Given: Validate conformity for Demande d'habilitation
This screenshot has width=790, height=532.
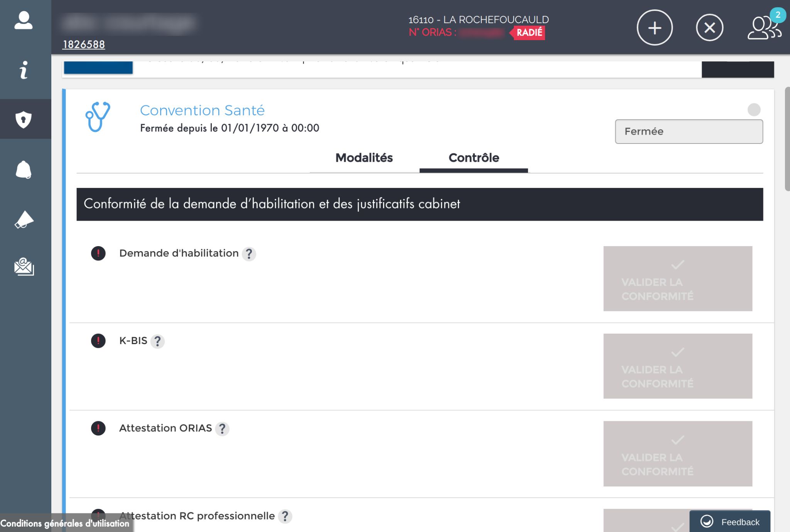Looking at the screenshot, I should tap(678, 279).
